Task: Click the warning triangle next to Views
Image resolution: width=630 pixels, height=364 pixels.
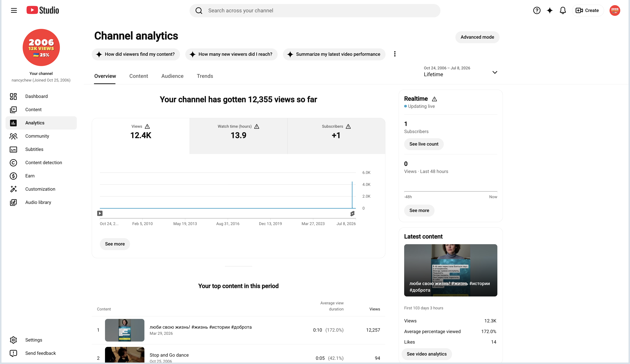Action: pos(147,126)
